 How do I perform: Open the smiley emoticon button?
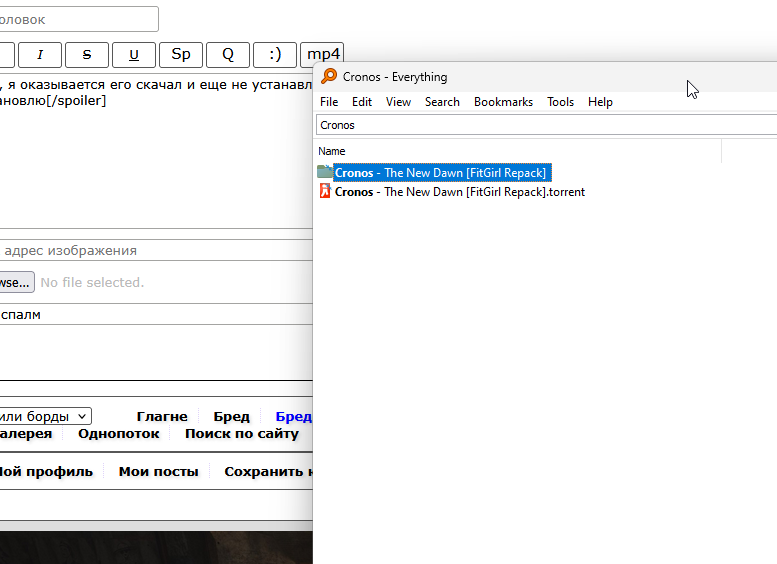pos(275,54)
